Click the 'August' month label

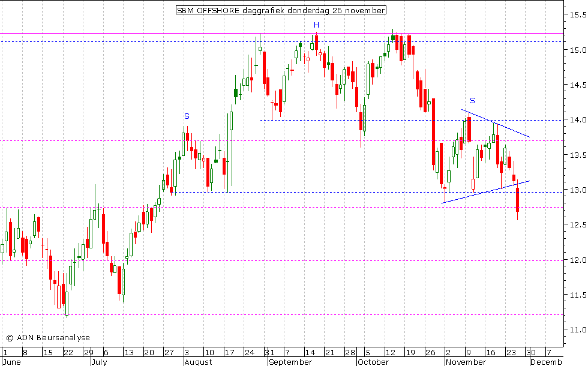click(x=199, y=362)
